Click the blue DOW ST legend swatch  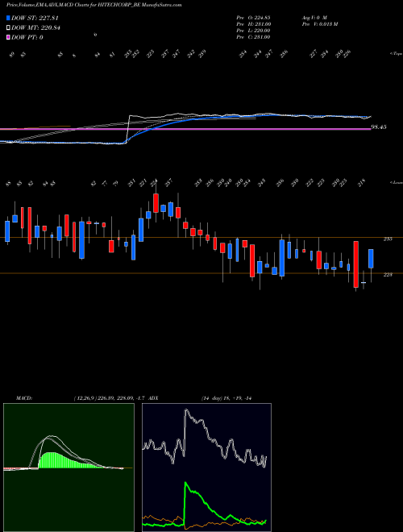tap(8, 18)
